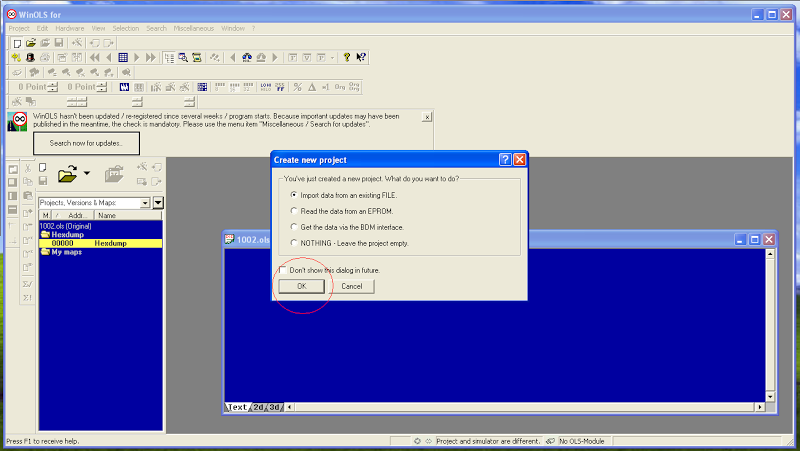The height and width of the screenshot is (451, 800).
Task: Select the 'My maps' folder in tree
Action: [x=66, y=252]
